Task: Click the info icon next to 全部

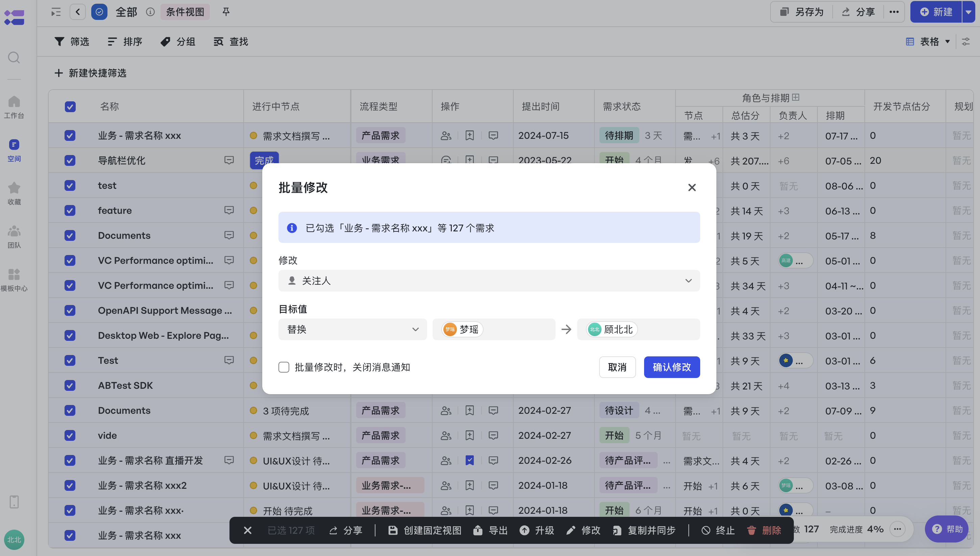Action: 150,12
